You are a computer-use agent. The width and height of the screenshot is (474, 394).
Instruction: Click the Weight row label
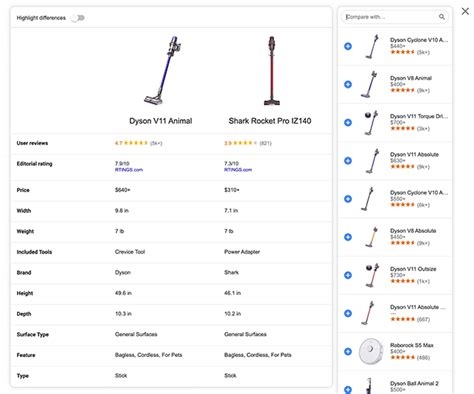(25, 231)
